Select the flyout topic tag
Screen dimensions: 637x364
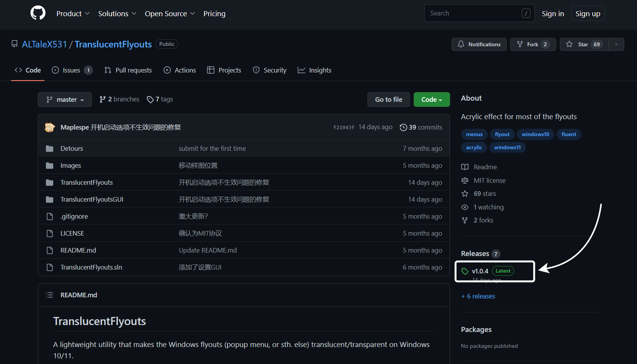tap(502, 134)
